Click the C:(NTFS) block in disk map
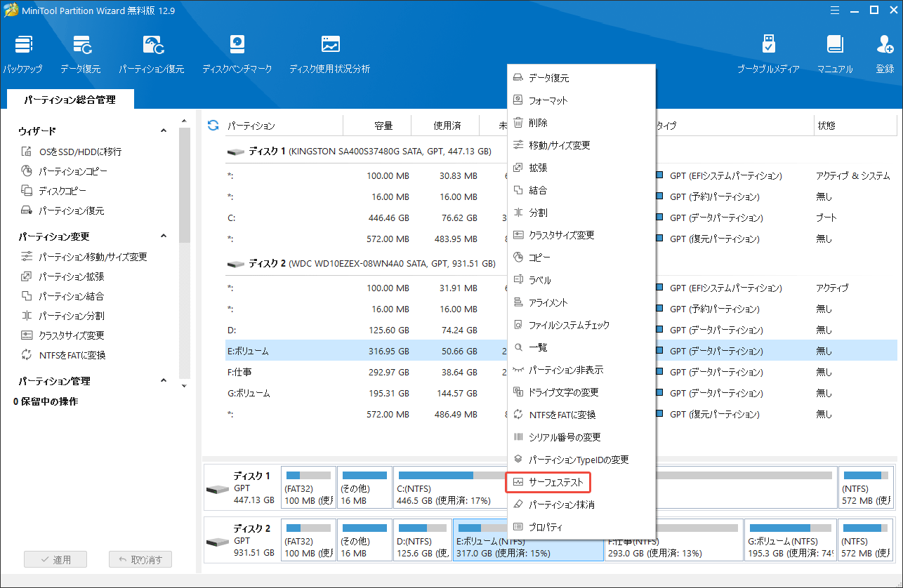The image size is (903, 588). click(449, 488)
